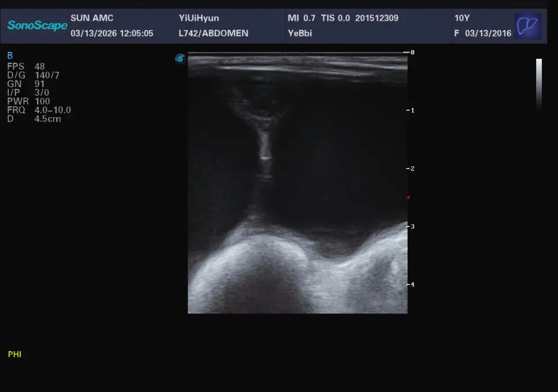Select the I/P 3/0 setting
Viewport: 558px width, 392px height.
[x=28, y=92]
